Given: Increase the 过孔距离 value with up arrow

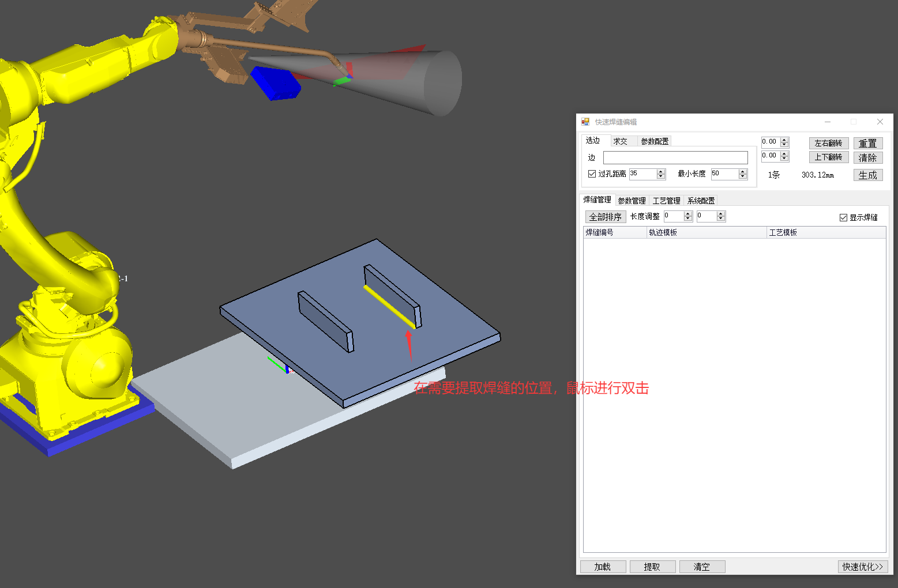Looking at the screenshot, I should (661, 171).
